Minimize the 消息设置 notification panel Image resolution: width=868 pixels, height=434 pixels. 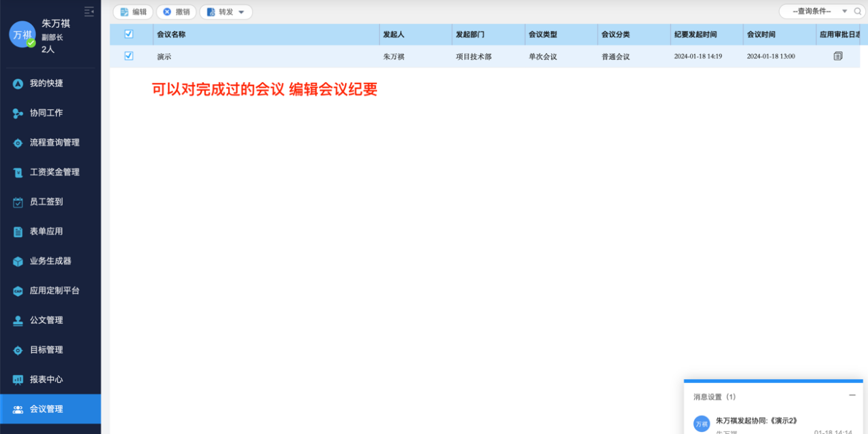point(852,395)
